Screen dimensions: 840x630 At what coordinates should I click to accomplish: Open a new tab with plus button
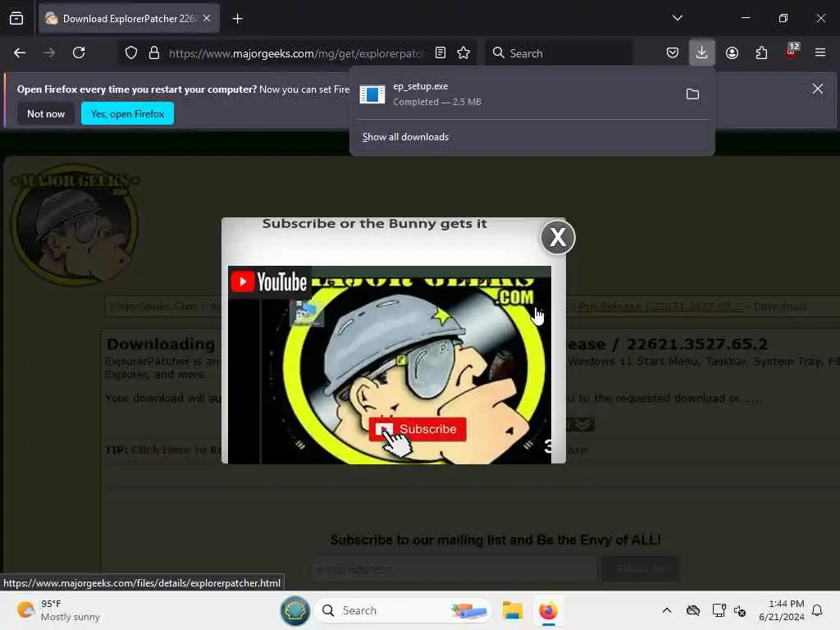point(237,19)
